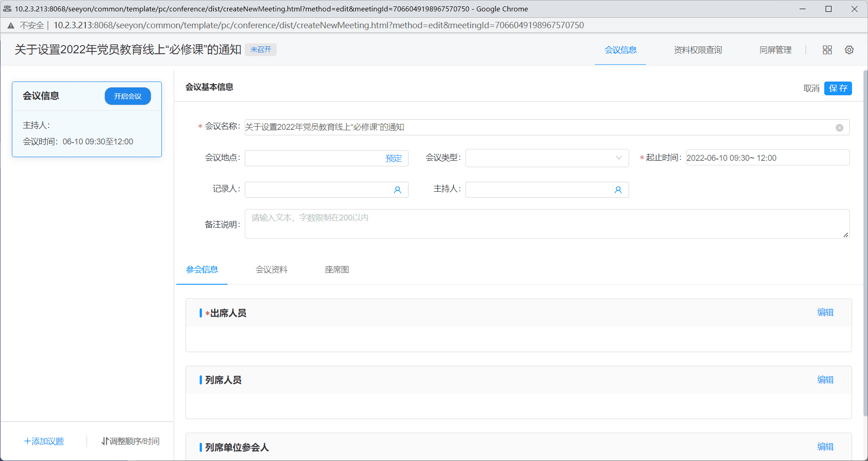
Task: Edit the 列席单位参会人 list
Action: coord(825,447)
